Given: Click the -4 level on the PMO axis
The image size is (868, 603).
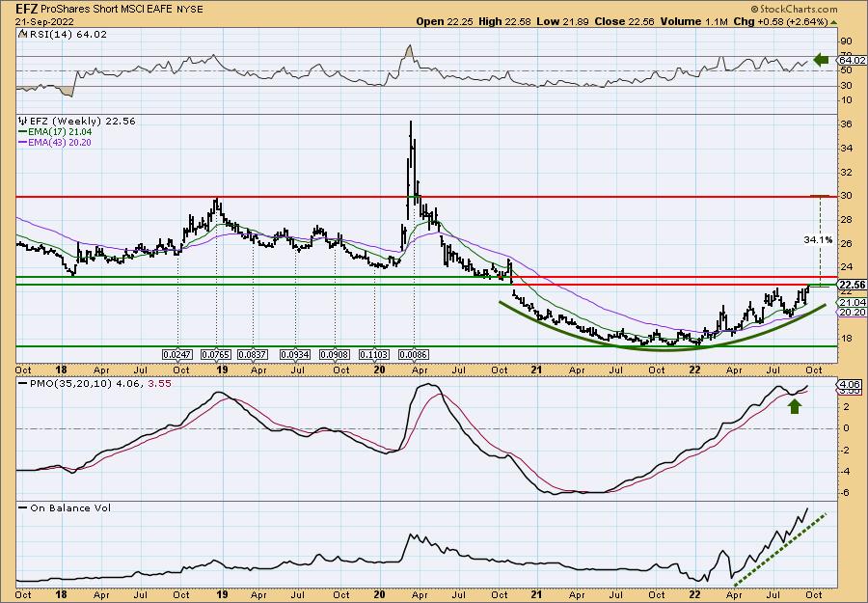Looking at the screenshot, I should (x=847, y=471).
